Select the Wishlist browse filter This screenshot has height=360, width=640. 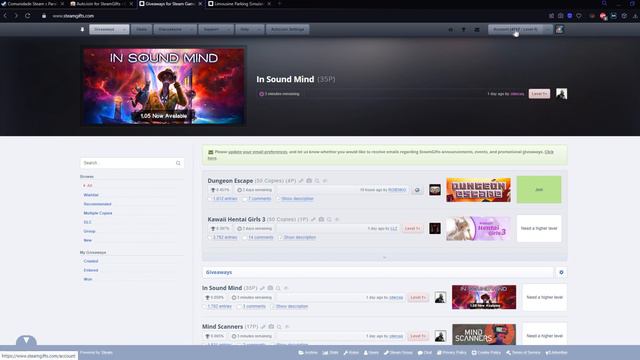tap(91, 195)
